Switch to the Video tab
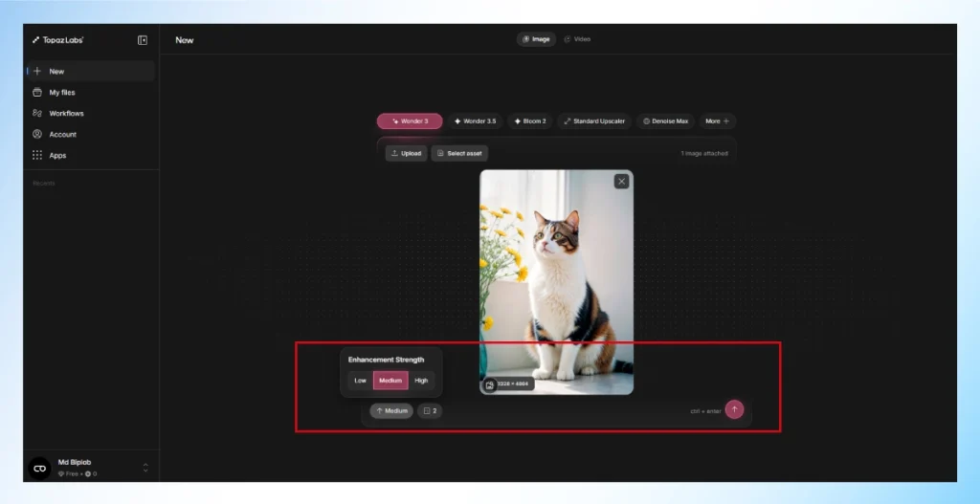 577,38
